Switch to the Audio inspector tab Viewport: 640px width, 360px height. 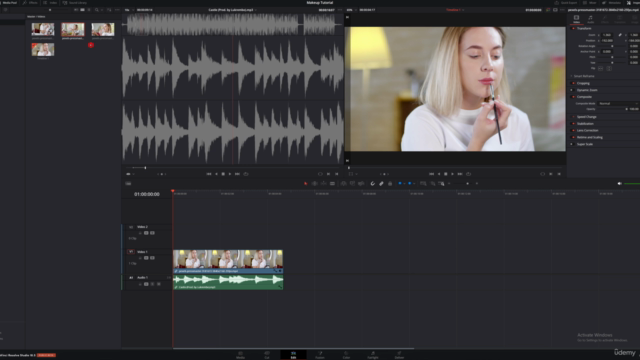tap(590, 19)
